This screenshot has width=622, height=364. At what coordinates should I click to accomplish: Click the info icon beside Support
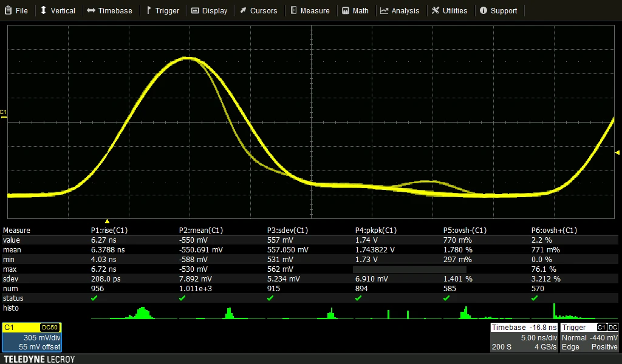click(484, 11)
